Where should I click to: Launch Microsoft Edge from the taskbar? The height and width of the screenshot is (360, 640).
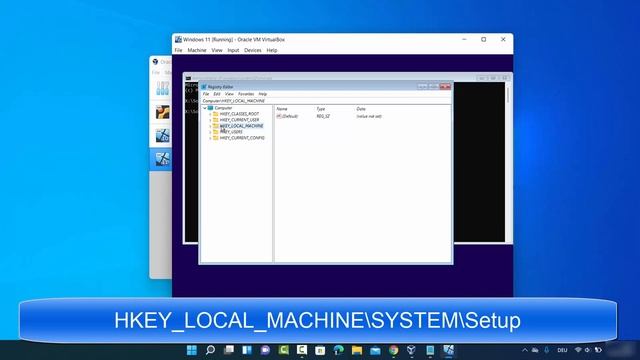(338, 350)
